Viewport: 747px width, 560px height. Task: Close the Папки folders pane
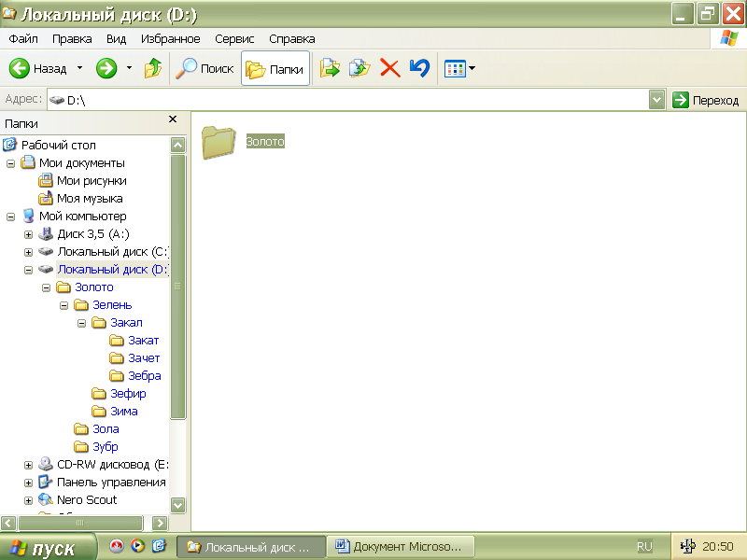(x=173, y=119)
